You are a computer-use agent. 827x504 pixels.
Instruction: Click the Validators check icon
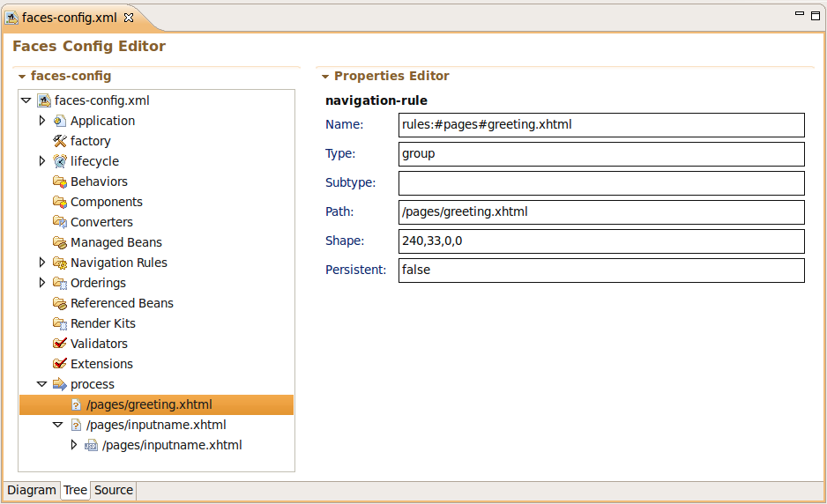pos(60,344)
